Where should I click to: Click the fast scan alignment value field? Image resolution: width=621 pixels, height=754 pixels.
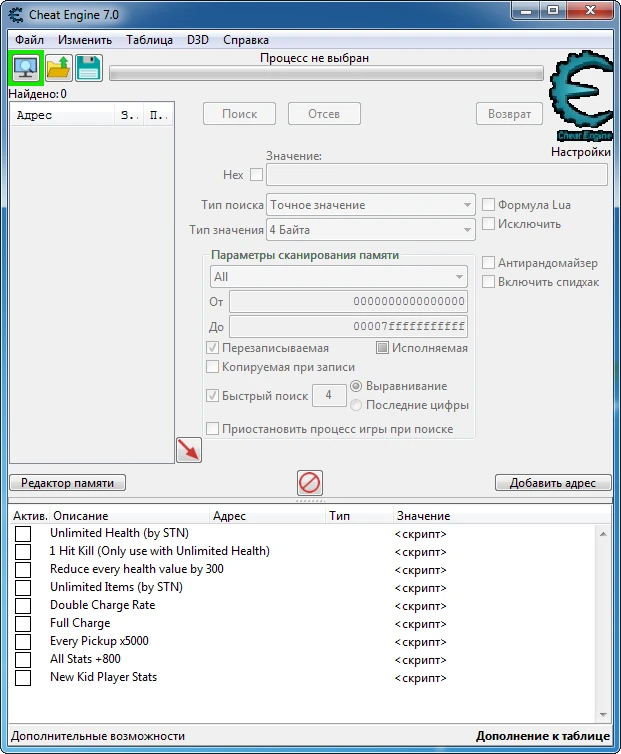[x=329, y=395]
